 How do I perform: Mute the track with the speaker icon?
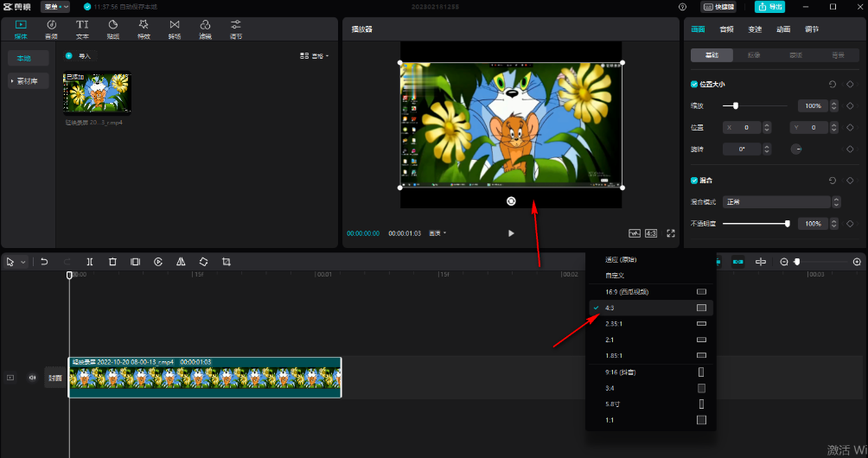33,378
